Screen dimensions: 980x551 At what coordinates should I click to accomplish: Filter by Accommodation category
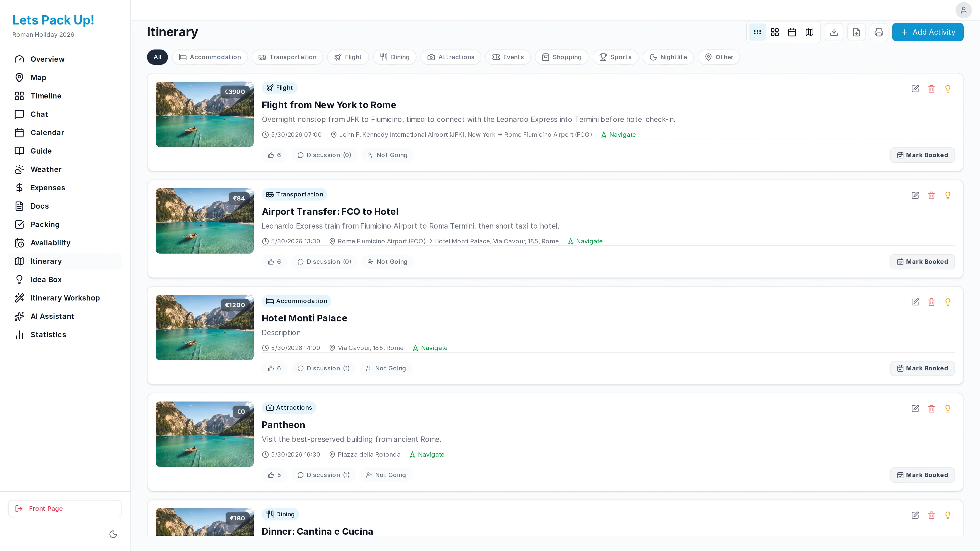210,57
